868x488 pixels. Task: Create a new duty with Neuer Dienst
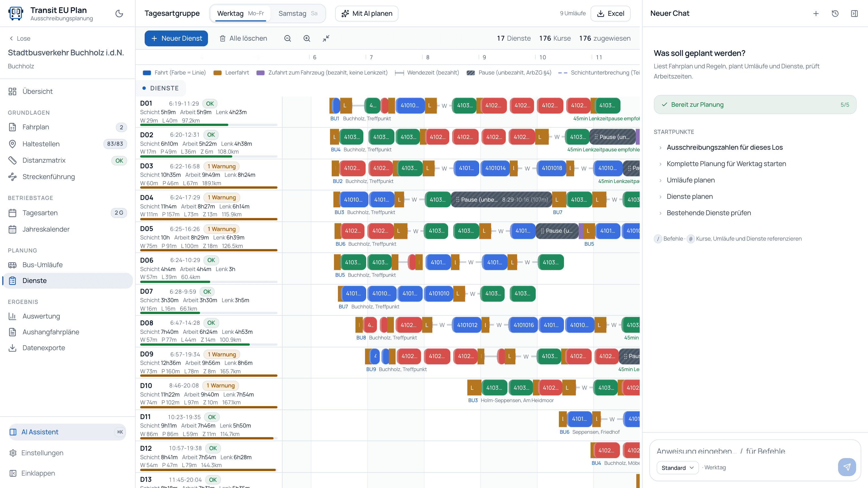tap(176, 38)
